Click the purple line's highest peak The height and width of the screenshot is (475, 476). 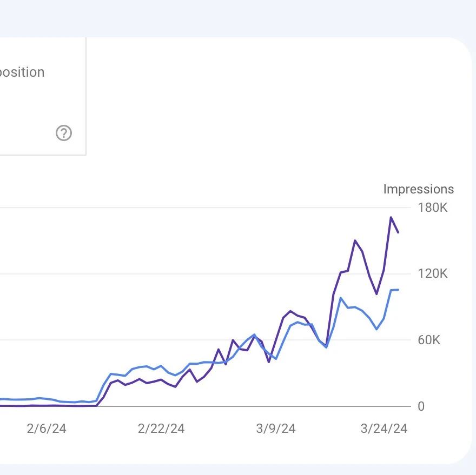coord(391,217)
